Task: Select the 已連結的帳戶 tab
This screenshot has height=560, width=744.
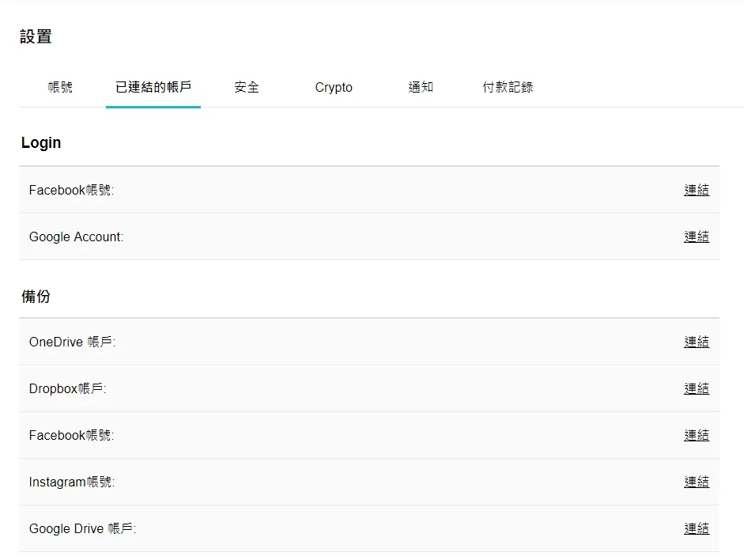Action: tap(153, 87)
